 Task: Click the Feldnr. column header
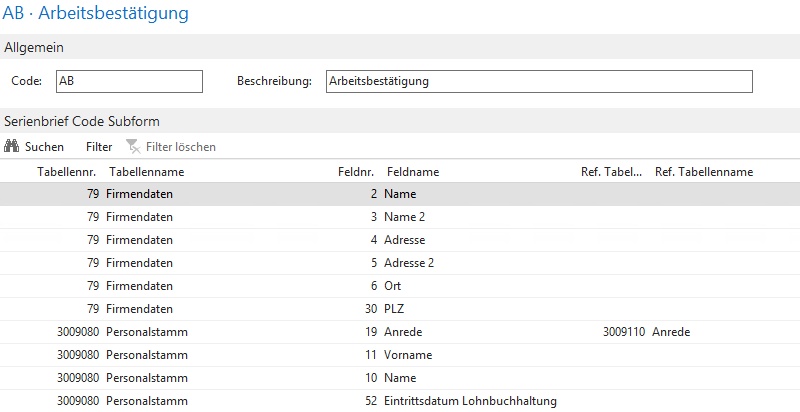(358, 172)
